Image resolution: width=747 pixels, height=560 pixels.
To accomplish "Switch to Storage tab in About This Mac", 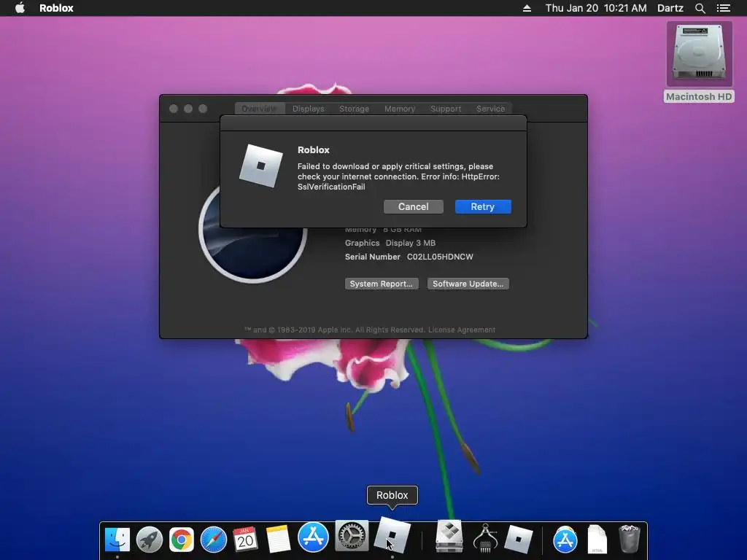I will pyautogui.click(x=354, y=109).
